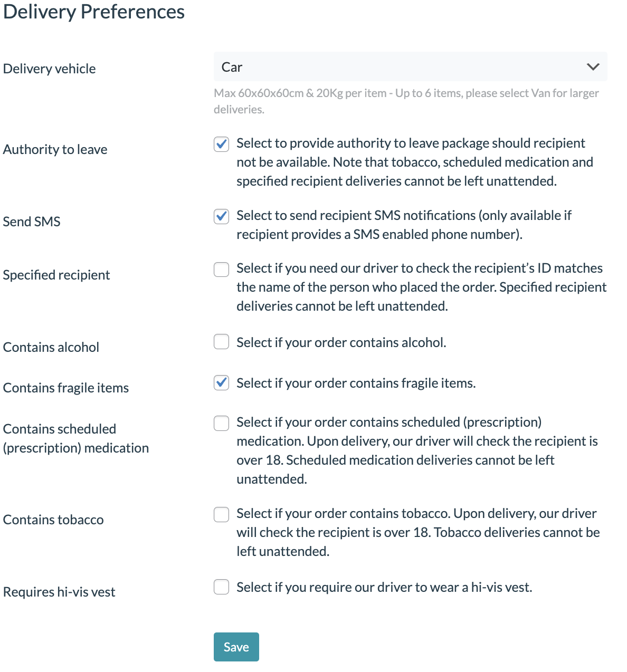This screenshot has height=672, width=627.
Task: Enable the Specified recipient checkbox
Action: click(x=221, y=270)
